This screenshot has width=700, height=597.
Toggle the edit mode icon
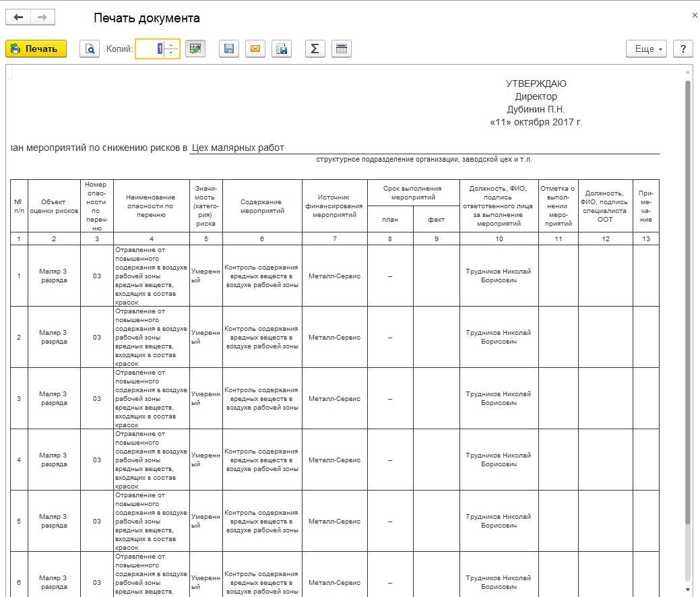(x=195, y=49)
